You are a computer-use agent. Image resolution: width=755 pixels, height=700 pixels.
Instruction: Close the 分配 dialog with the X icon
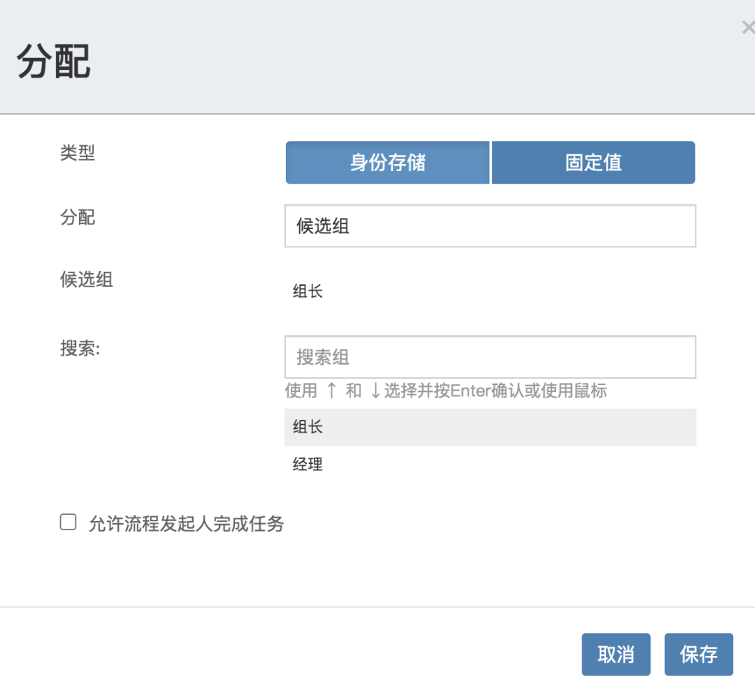click(748, 27)
